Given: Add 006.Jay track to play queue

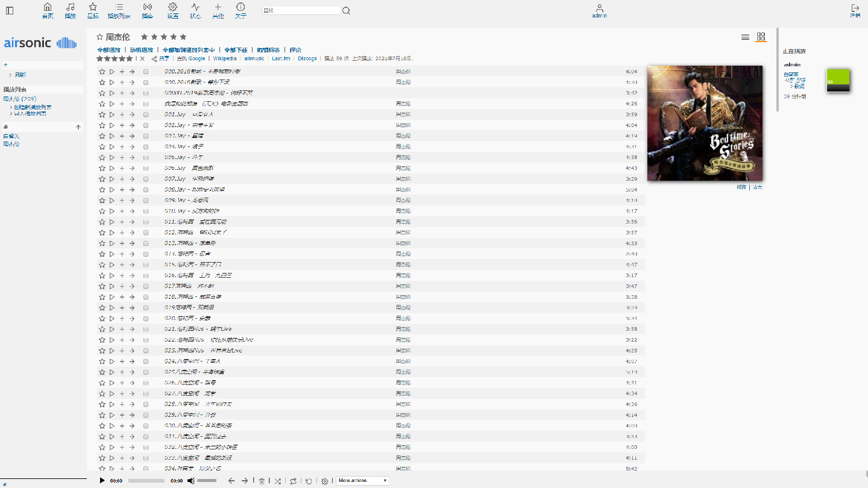Looking at the screenshot, I should pyautogui.click(x=122, y=168).
